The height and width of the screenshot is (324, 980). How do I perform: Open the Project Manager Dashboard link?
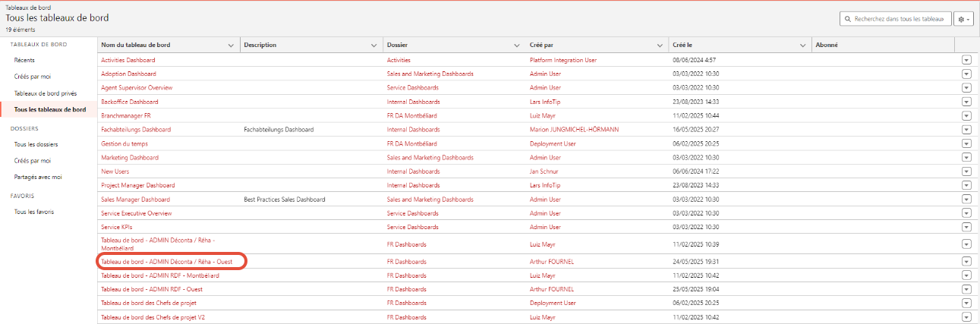coord(138,185)
